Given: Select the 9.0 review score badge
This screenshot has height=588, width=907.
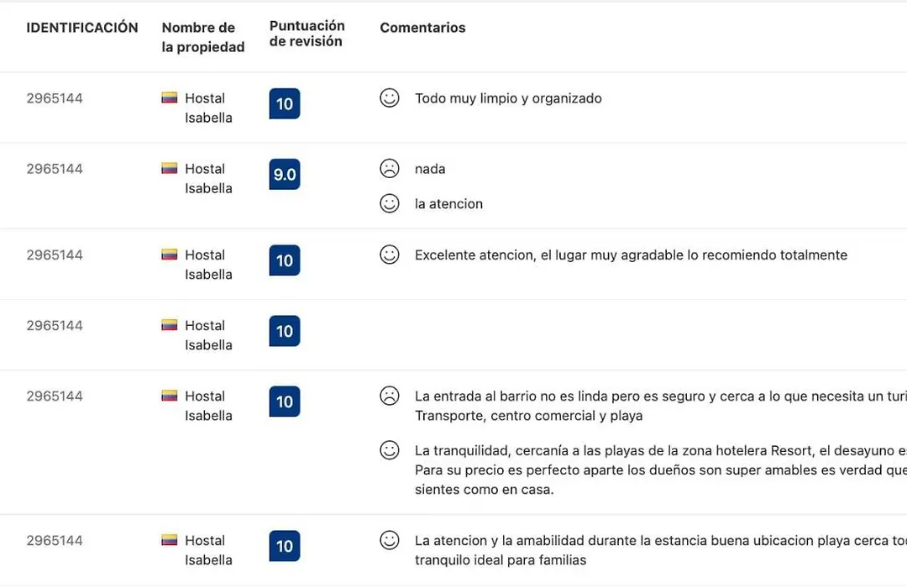Looking at the screenshot, I should point(285,174).
